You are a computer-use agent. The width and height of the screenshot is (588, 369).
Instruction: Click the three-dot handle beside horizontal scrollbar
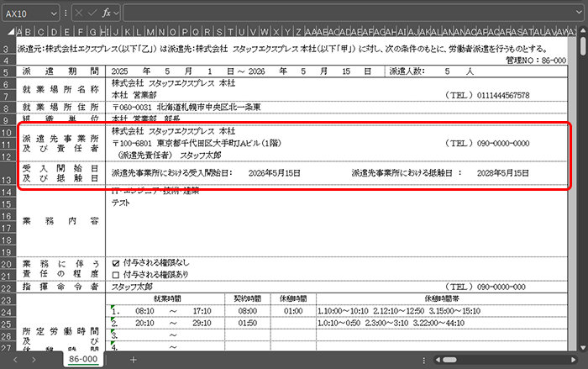(x=423, y=360)
